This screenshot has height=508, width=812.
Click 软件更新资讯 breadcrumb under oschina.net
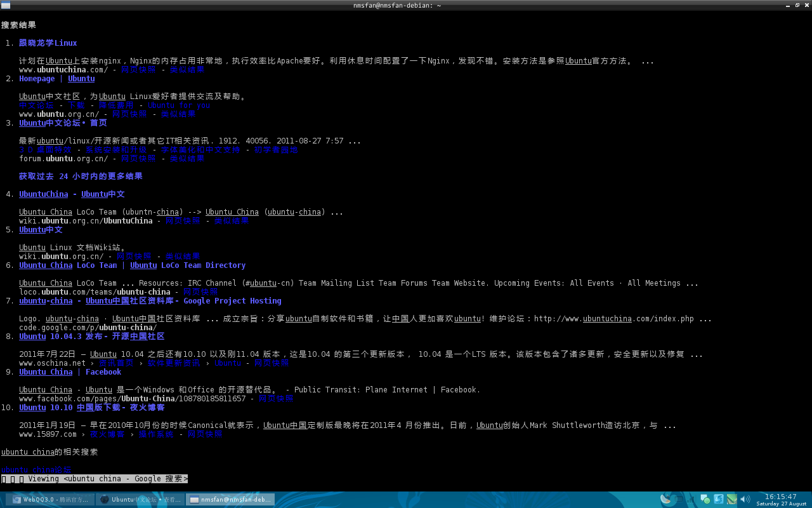[174, 363]
